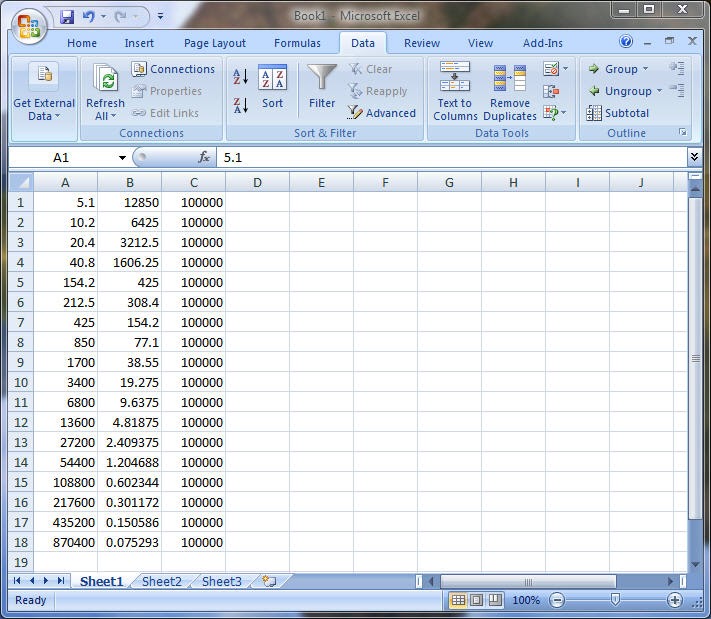This screenshot has width=711, height=619.
Task: Click the Sort A to Z icon
Action: (240, 76)
